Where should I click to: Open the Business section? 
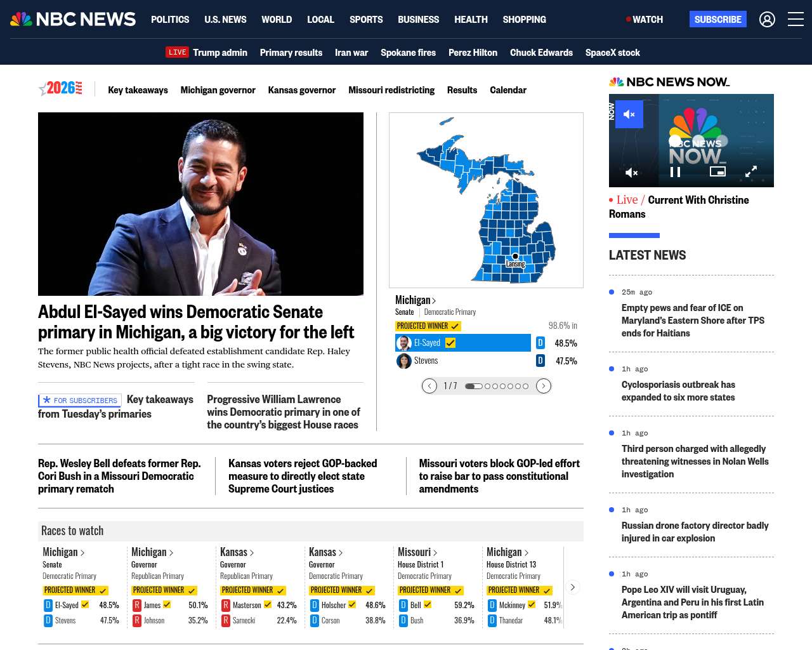click(418, 20)
